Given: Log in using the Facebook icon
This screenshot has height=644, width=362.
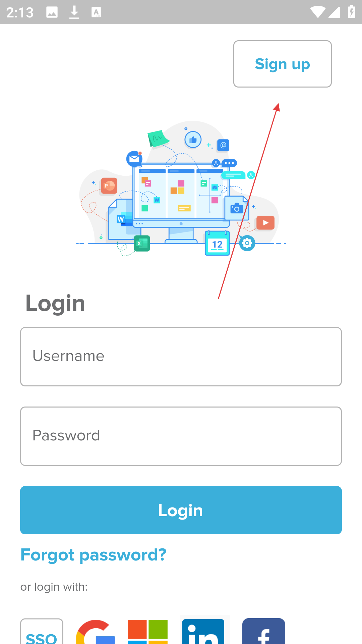Looking at the screenshot, I should (x=264, y=631).
